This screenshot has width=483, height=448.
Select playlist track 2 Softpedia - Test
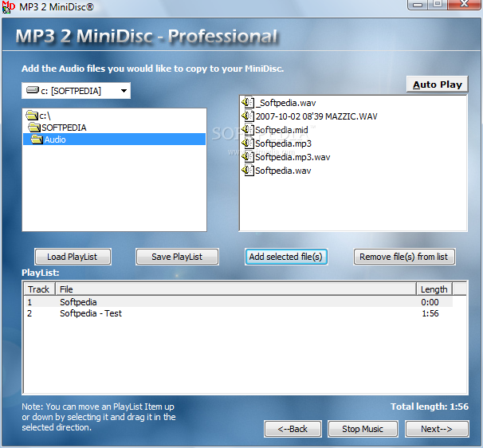tap(238, 313)
